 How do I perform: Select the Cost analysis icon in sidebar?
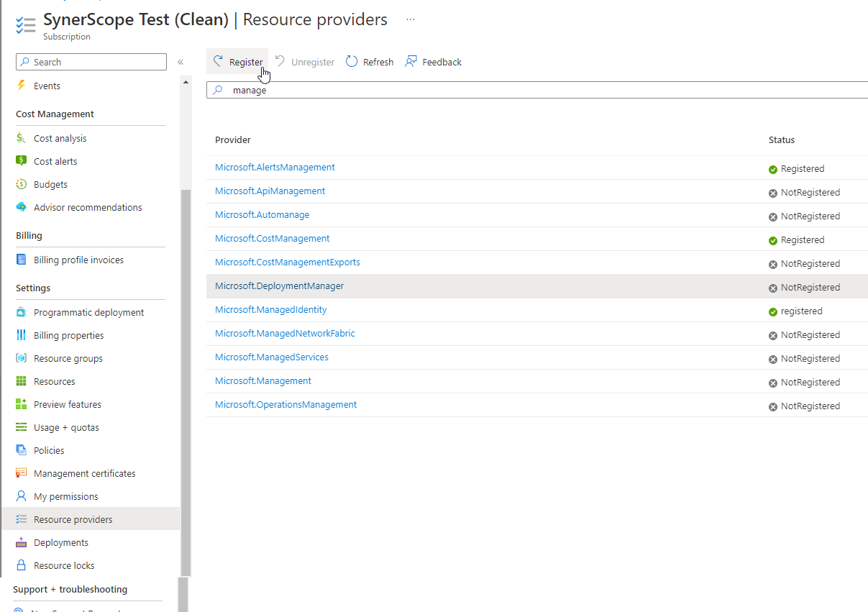coord(22,137)
